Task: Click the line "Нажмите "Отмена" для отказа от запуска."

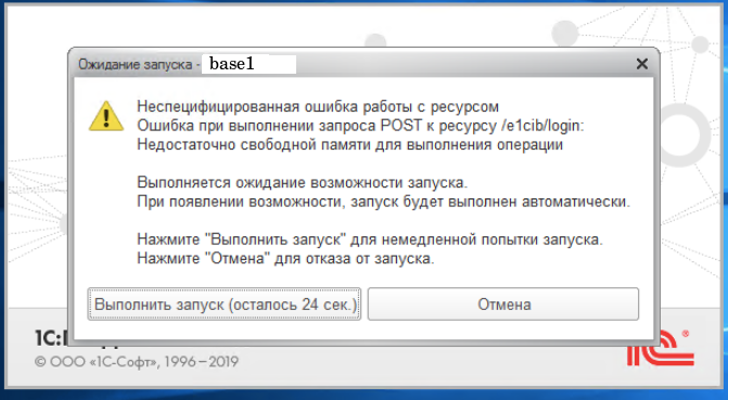Action: [x=285, y=258]
